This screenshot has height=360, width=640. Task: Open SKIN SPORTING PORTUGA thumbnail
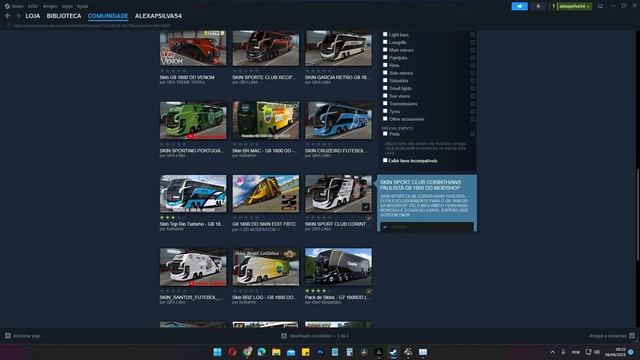pos(193,120)
